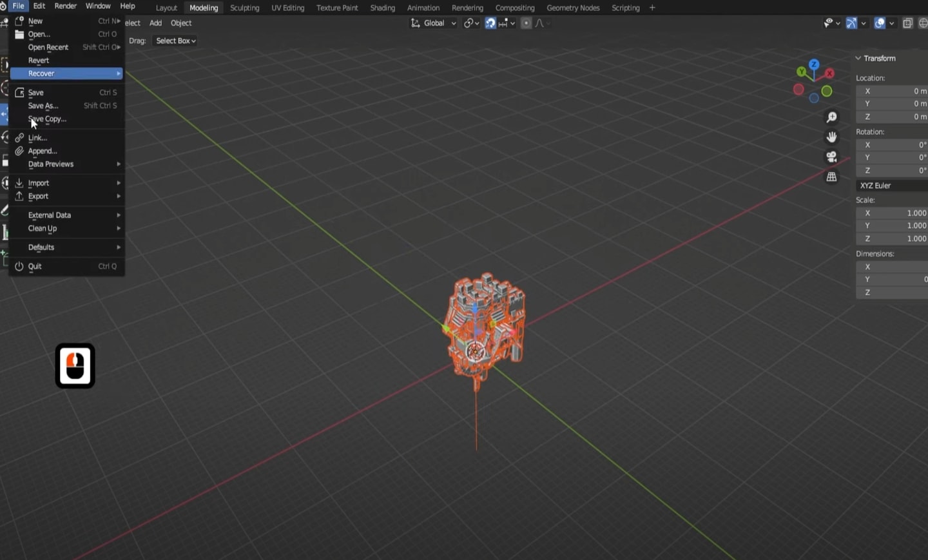Expand the Export submenu
Image resolution: width=928 pixels, height=560 pixels.
[66, 196]
